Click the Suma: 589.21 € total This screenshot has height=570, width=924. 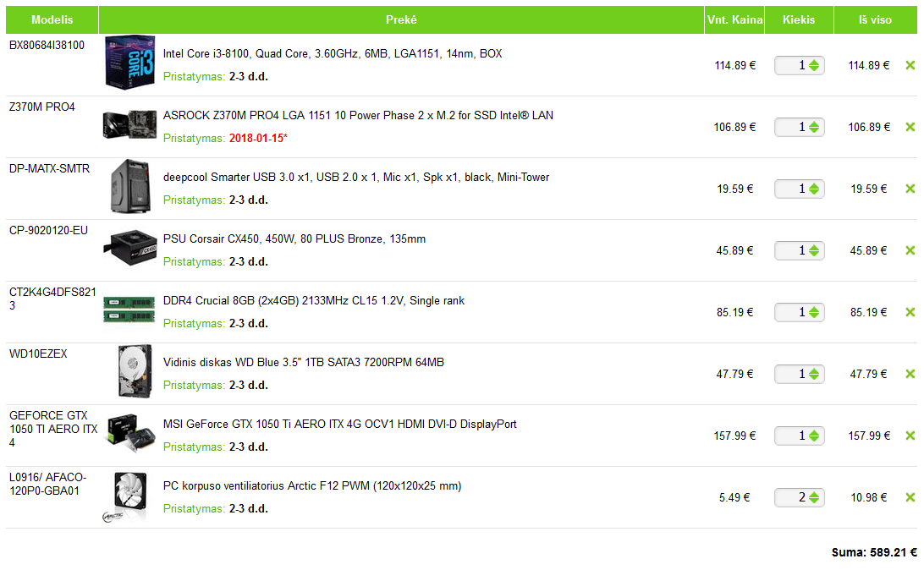(875, 552)
